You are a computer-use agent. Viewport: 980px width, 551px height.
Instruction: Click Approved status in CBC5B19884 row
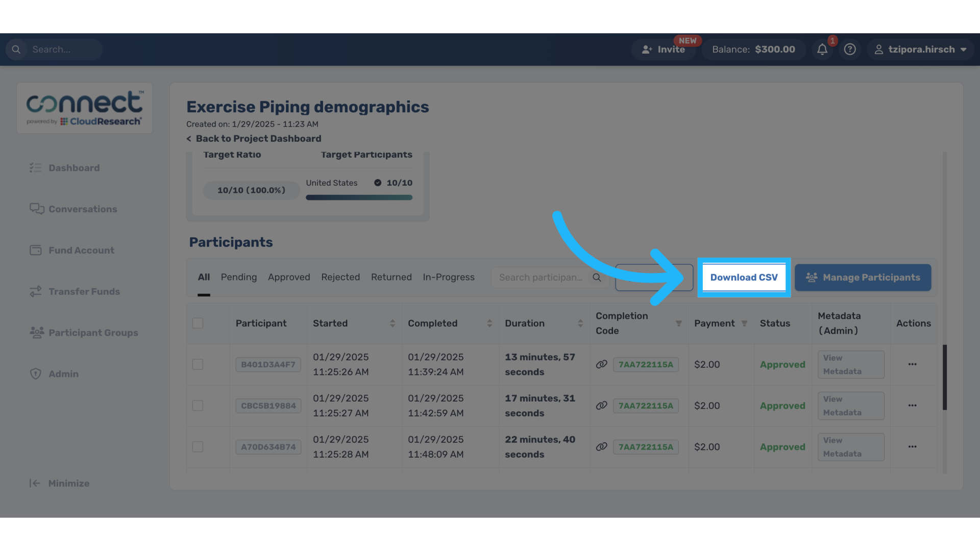(782, 406)
